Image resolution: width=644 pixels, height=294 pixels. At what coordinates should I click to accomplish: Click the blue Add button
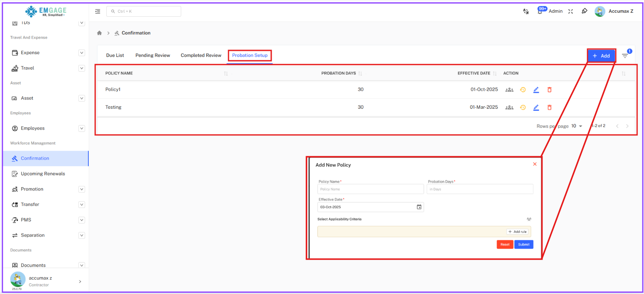coord(601,56)
